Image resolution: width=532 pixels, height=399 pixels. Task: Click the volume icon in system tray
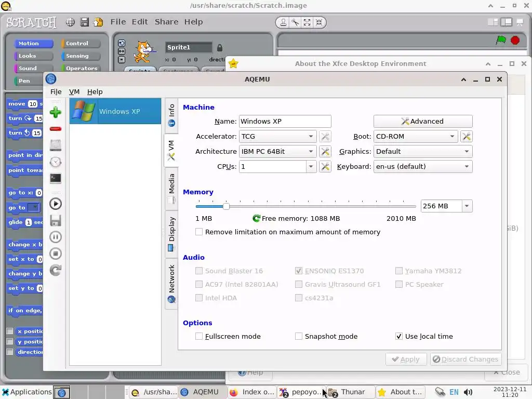(x=468, y=392)
